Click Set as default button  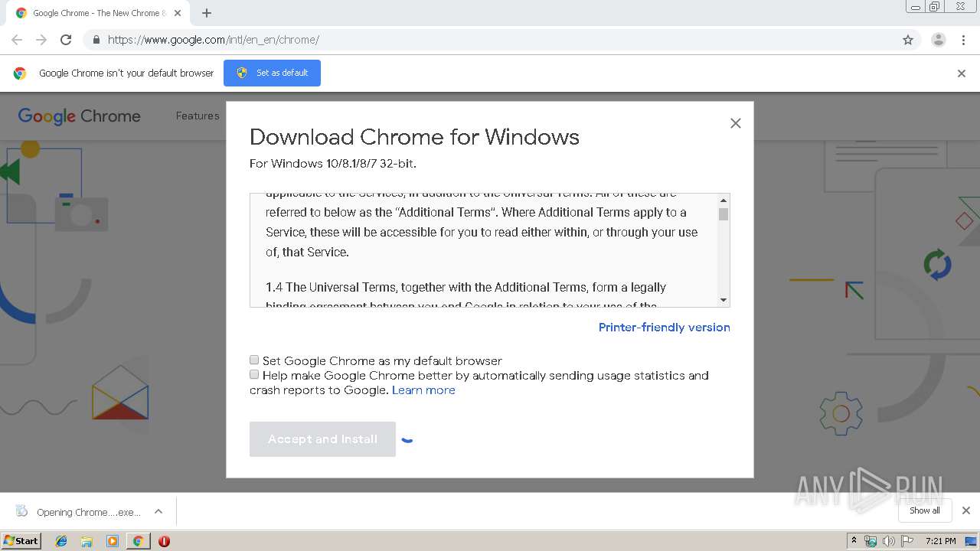click(x=272, y=73)
